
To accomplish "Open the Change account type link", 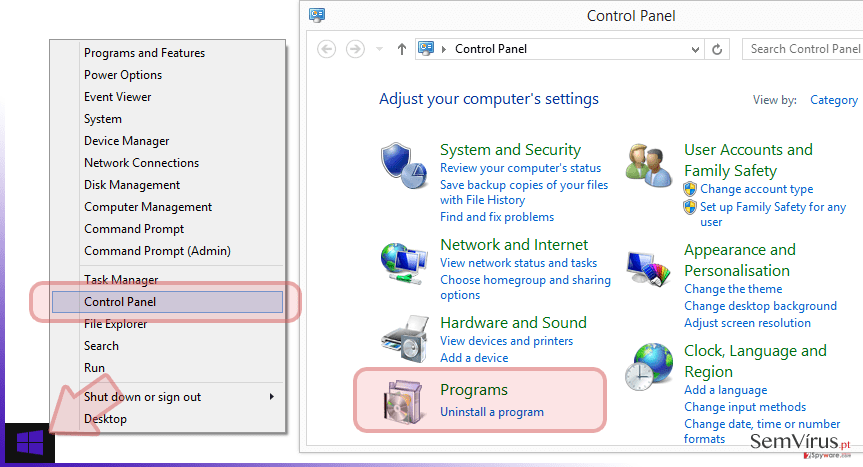I will 756,189.
